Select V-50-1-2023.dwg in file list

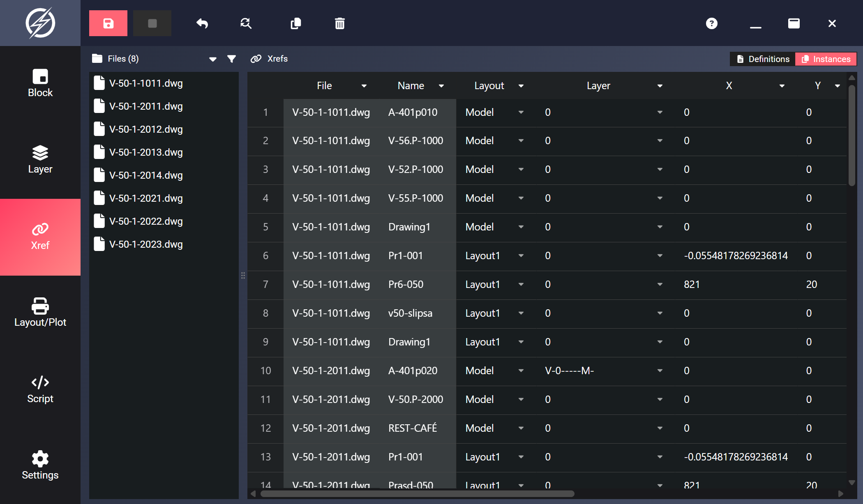164,244
